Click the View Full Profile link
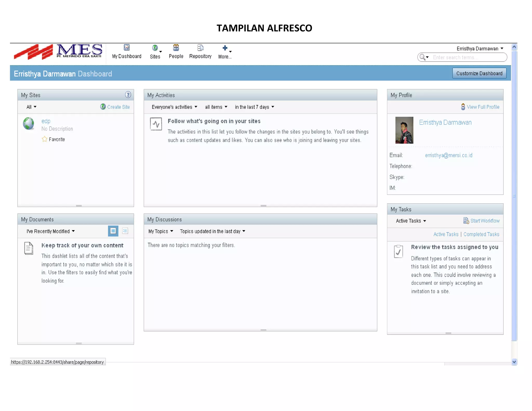532x411 pixels. point(483,107)
